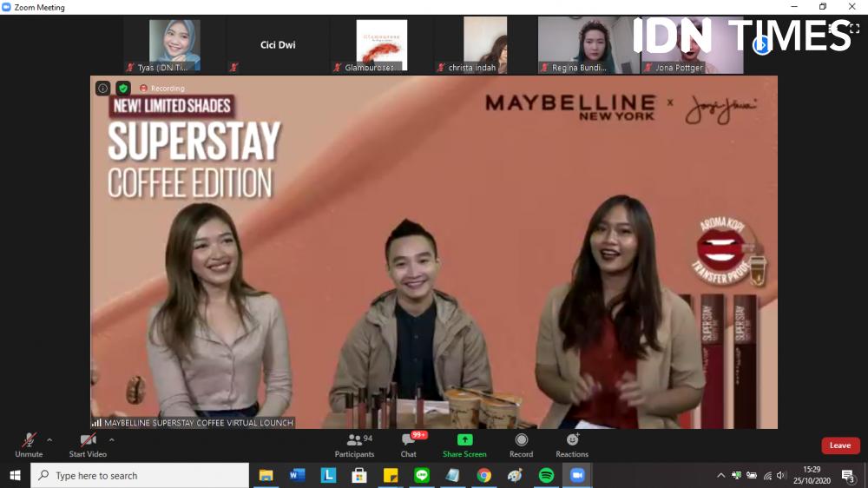The width and height of the screenshot is (868, 488).
Task: Select Tyas participant thumbnail
Action: [x=174, y=45]
